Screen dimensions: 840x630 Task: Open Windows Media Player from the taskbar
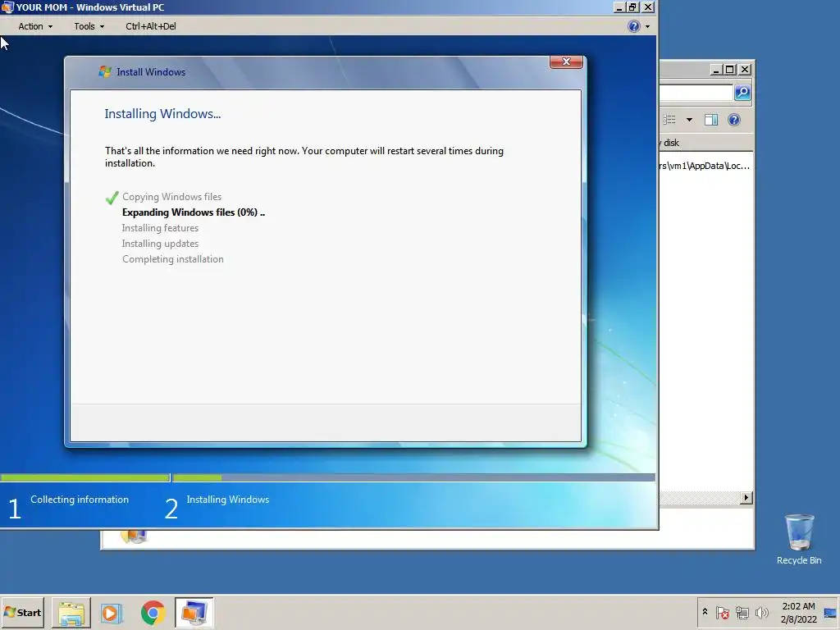point(112,613)
